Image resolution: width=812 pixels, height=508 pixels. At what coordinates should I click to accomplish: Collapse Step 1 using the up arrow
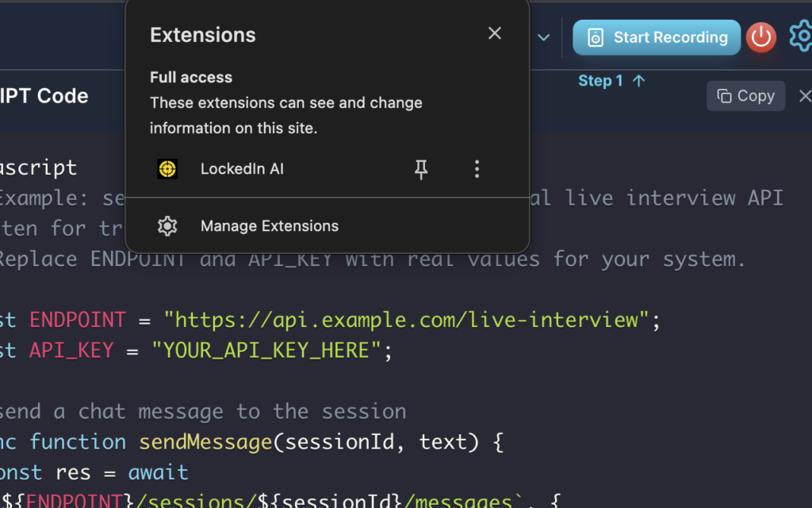coord(639,79)
